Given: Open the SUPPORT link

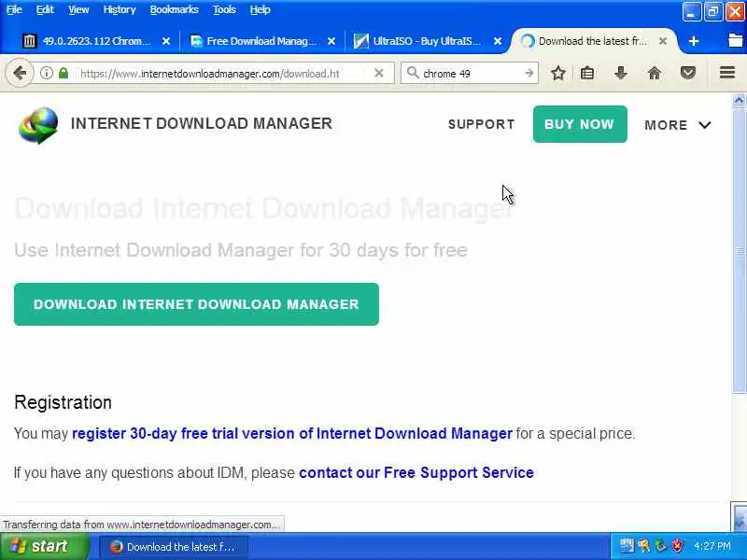Looking at the screenshot, I should point(481,124).
